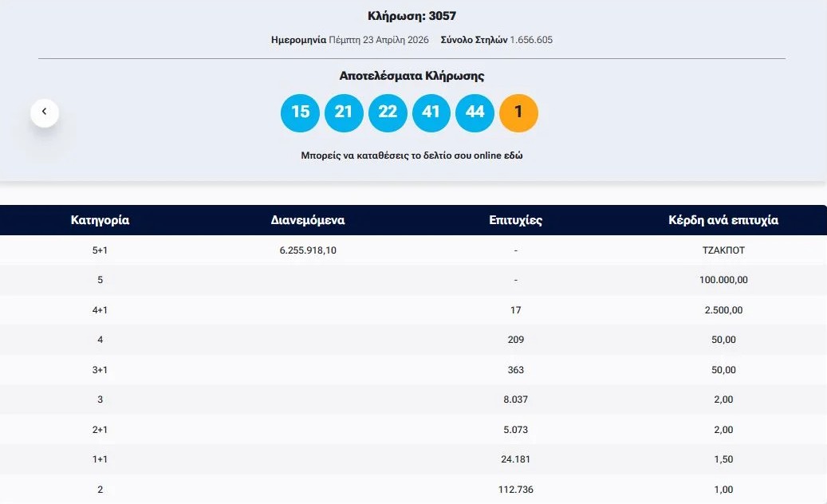Click the Κατηγορία column header
The height and width of the screenshot is (504, 827).
tap(100, 220)
